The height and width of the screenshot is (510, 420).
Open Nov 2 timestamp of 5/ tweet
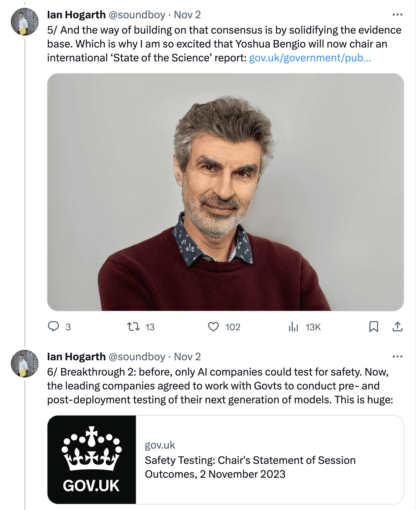(x=187, y=15)
